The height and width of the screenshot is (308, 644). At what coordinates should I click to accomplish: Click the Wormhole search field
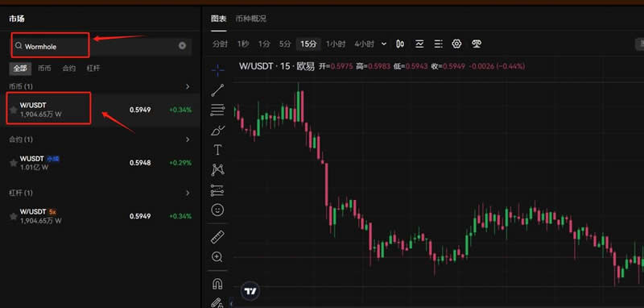pos(101,47)
